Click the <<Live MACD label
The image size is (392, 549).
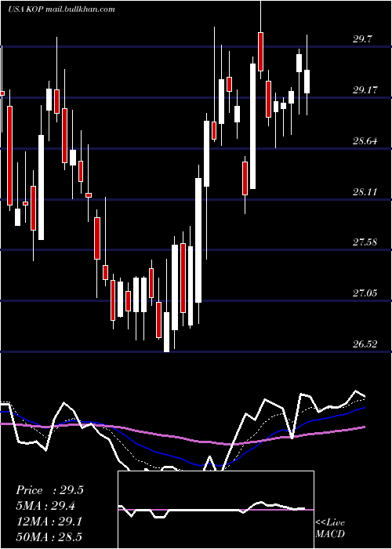[330, 528]
